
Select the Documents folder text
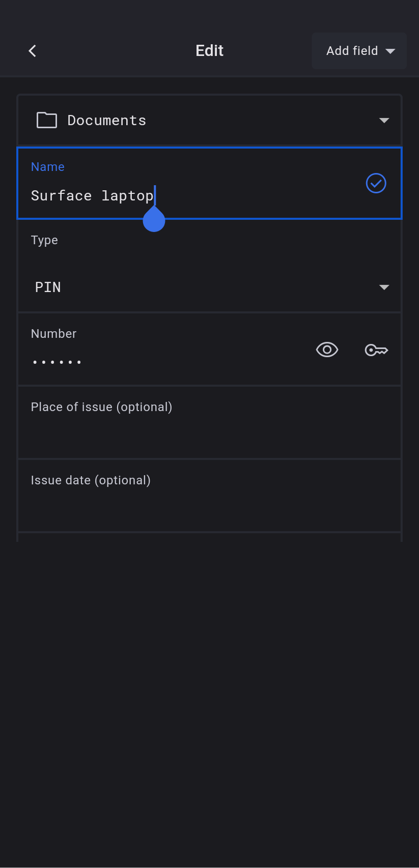[107, 121]
